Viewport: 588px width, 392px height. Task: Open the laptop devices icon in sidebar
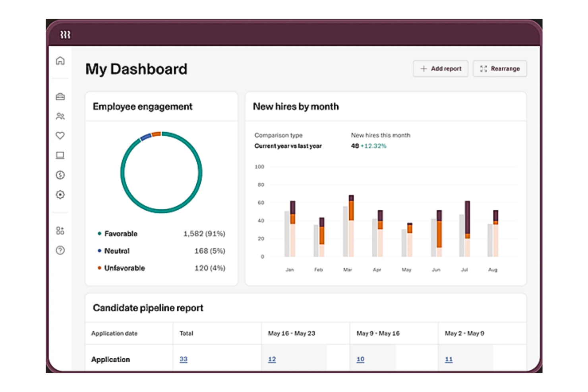coord(60,155)
